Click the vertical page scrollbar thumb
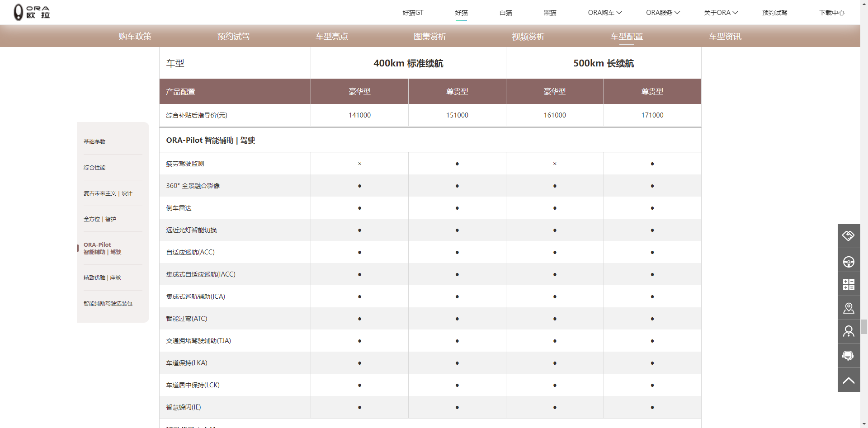 [x=864, y=326]
